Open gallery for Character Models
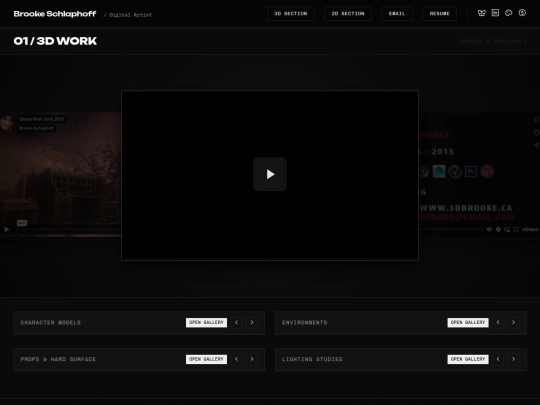Viewport: 540px width, 405px height. pyautogui.click(x=206, y=322)
